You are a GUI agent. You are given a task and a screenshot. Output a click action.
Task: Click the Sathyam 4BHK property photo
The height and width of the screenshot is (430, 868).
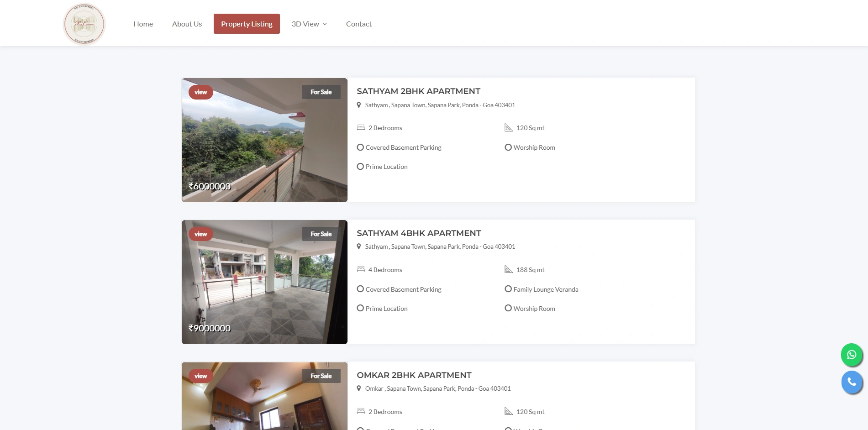(264, 282)
